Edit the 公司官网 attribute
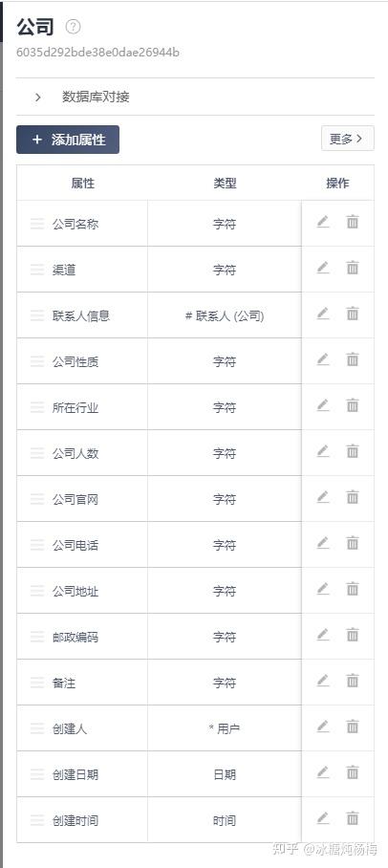The width and height of the screenshot is (388, 868). point(323,498)
